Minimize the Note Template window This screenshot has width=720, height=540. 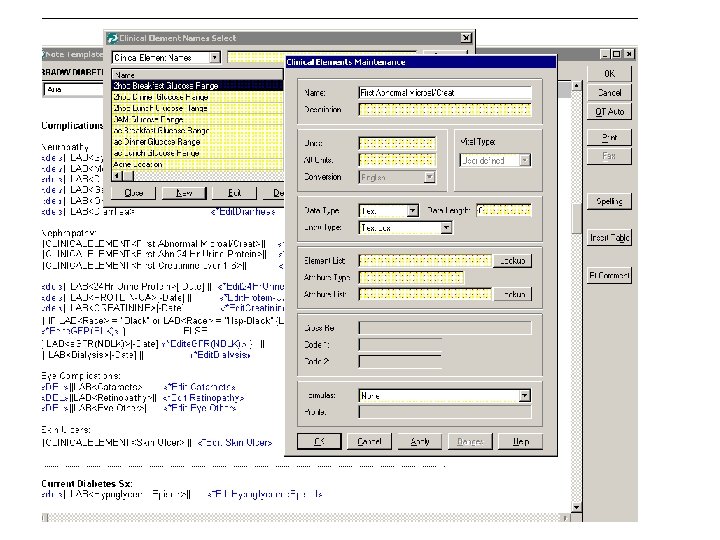pyautogui.click(x=606, y=54)
